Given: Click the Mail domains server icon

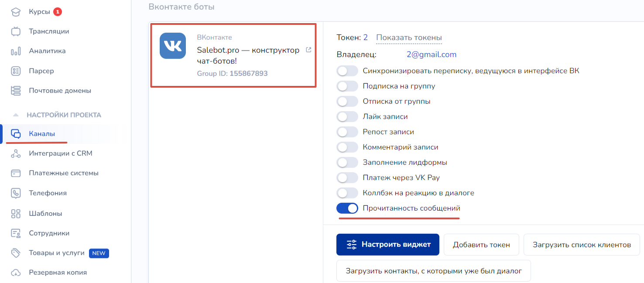Looking at the screenshot, I should click(x=16, y=91).
